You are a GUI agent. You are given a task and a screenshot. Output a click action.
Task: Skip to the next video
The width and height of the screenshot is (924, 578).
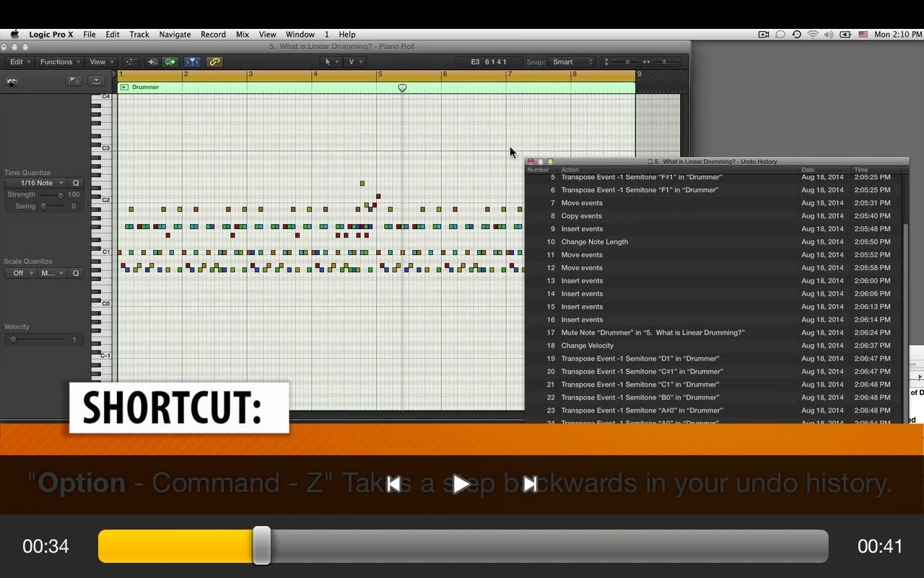point(530,484)
